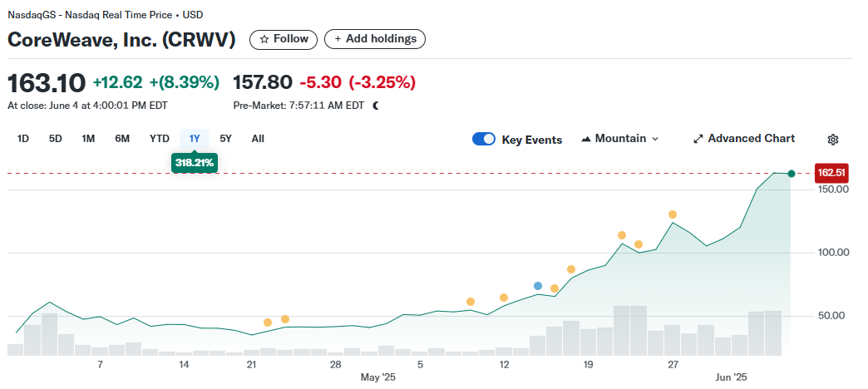The image size is (868, 389).
Task: Select the 5D time range
Action: click(56, 139)
